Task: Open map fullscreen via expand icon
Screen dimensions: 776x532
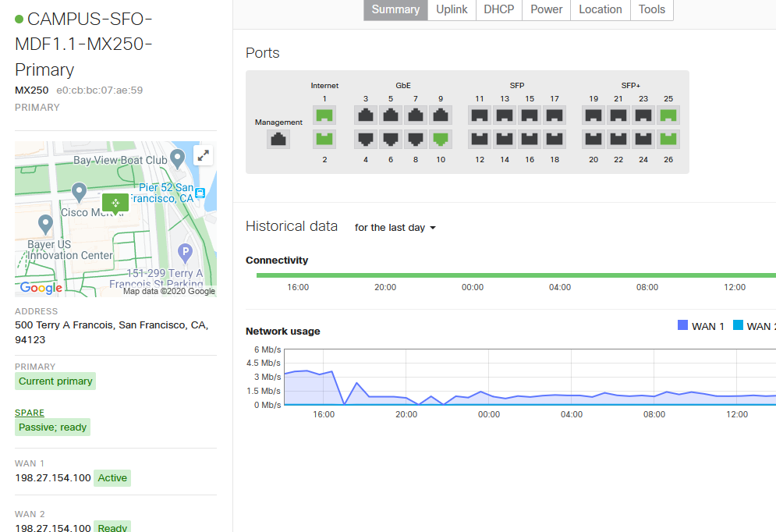Action: [x=203, y=154]
